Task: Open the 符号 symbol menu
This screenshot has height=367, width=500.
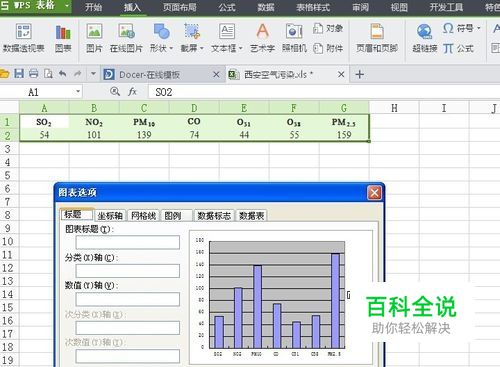Action: (x=461, y=28)
